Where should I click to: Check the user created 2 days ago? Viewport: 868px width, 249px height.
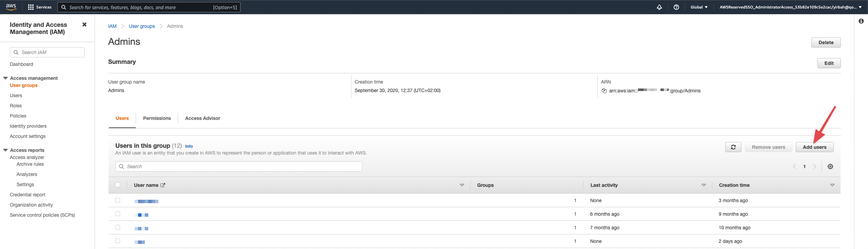pyautogui.click(x=118, y=241)
